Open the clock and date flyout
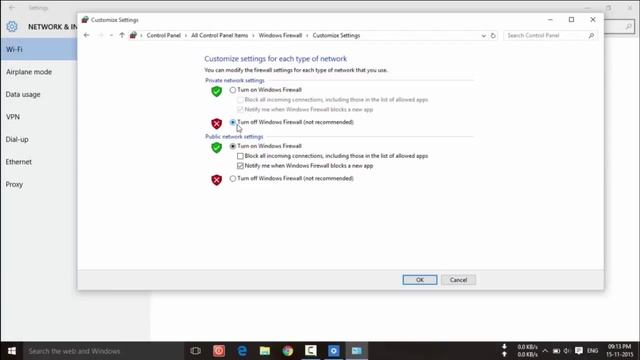 point(620,351)
